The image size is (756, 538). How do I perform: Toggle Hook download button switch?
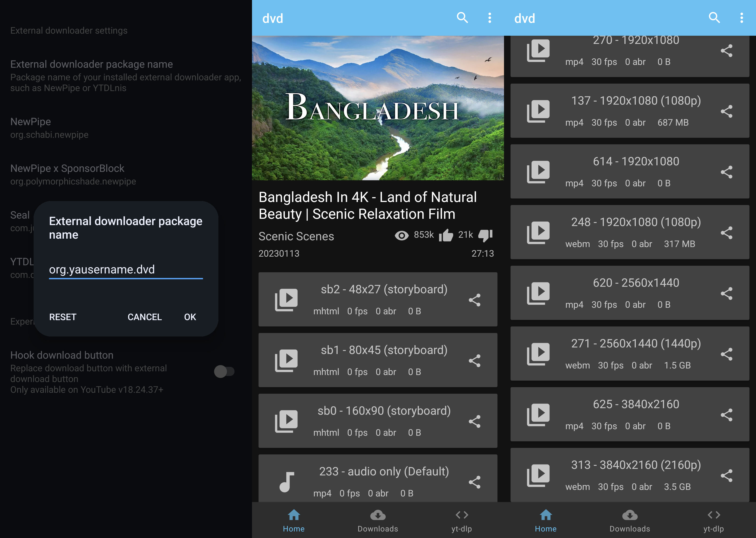coord(224,371)
